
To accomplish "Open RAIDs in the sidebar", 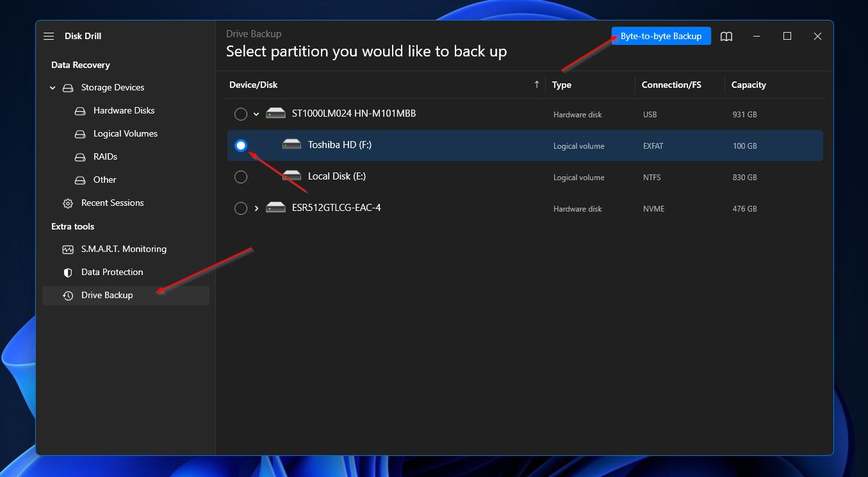I will coord(105,156).
